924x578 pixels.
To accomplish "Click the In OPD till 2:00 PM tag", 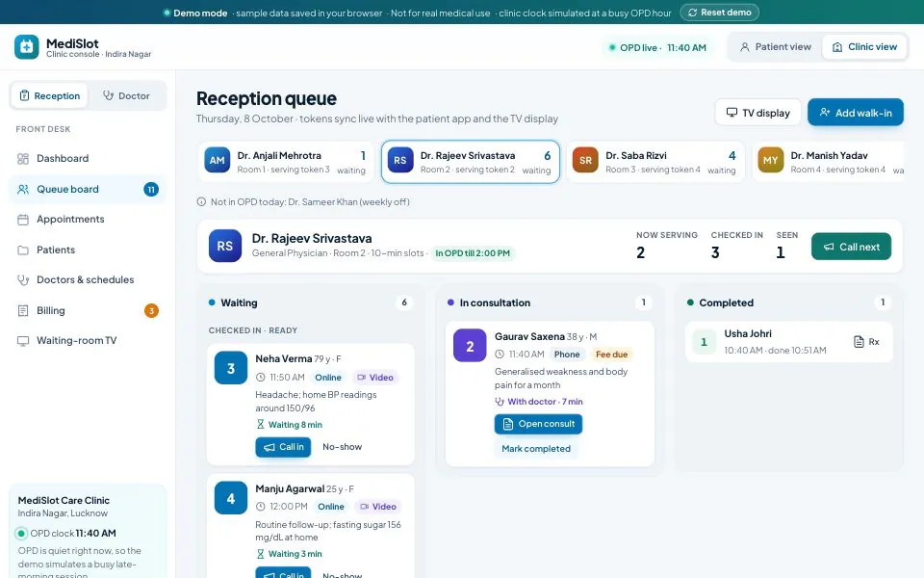I will click(x=473, y=253).
